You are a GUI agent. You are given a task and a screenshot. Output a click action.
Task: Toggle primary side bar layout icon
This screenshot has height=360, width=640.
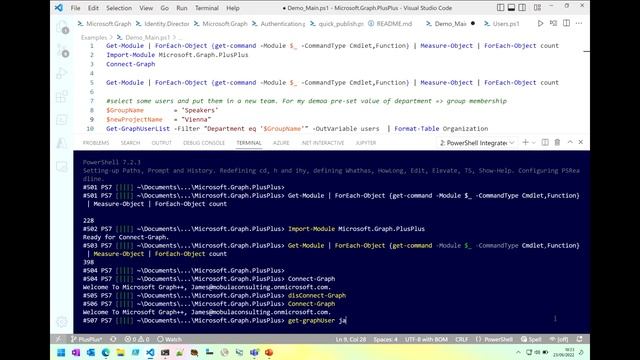[500, 8]
